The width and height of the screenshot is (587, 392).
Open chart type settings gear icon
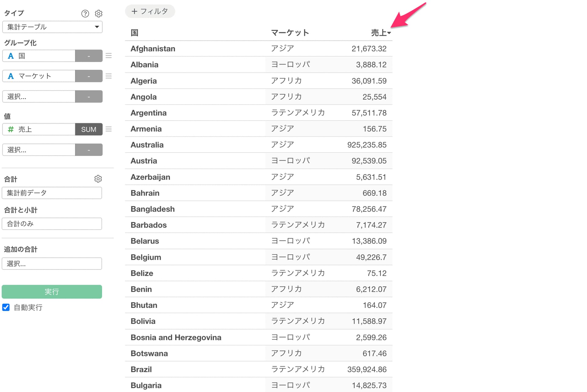point(98,13)
